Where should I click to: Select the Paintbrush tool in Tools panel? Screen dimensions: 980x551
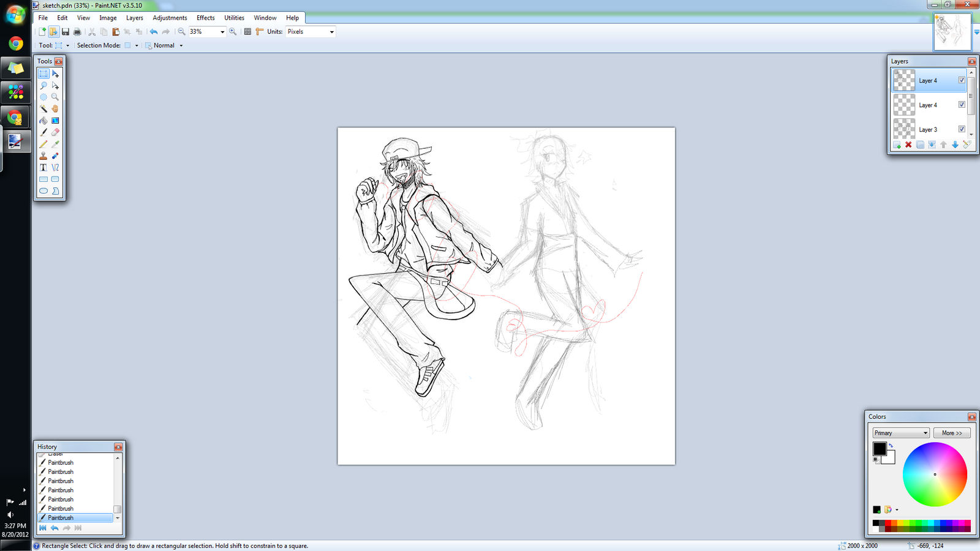(x=43, y=132)
